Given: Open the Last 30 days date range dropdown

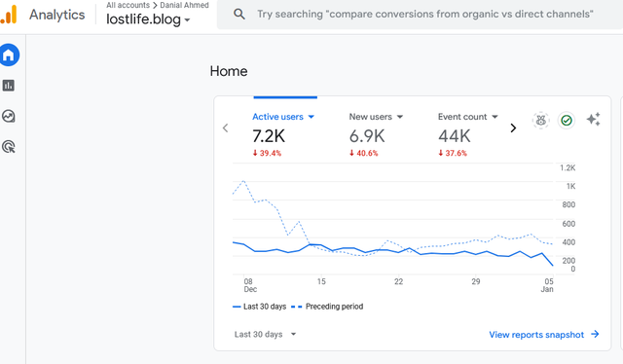Looking at the screenshot, I should coord(265,334).
